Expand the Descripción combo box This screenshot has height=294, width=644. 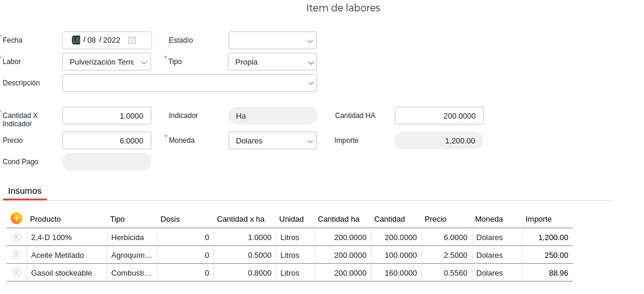[x=310, y=84]
